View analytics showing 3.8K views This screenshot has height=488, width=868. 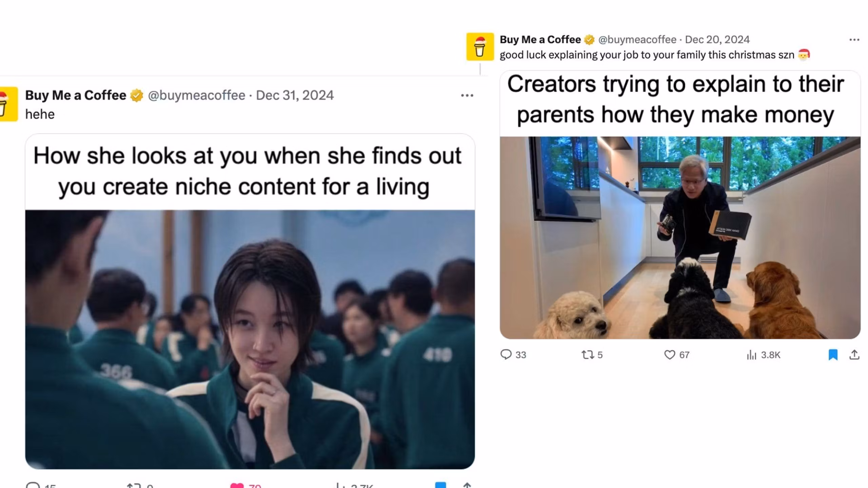[763, 355]
